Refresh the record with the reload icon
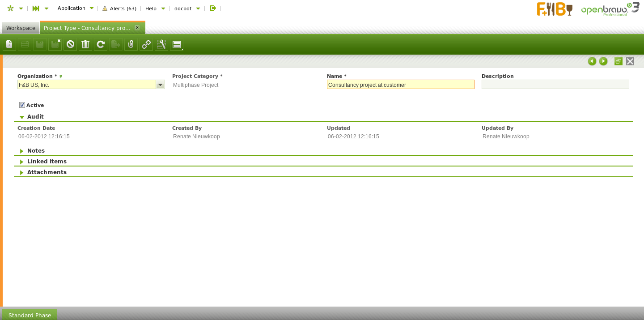The width and height of the screenshot is (644, 320). pos(101,44)
